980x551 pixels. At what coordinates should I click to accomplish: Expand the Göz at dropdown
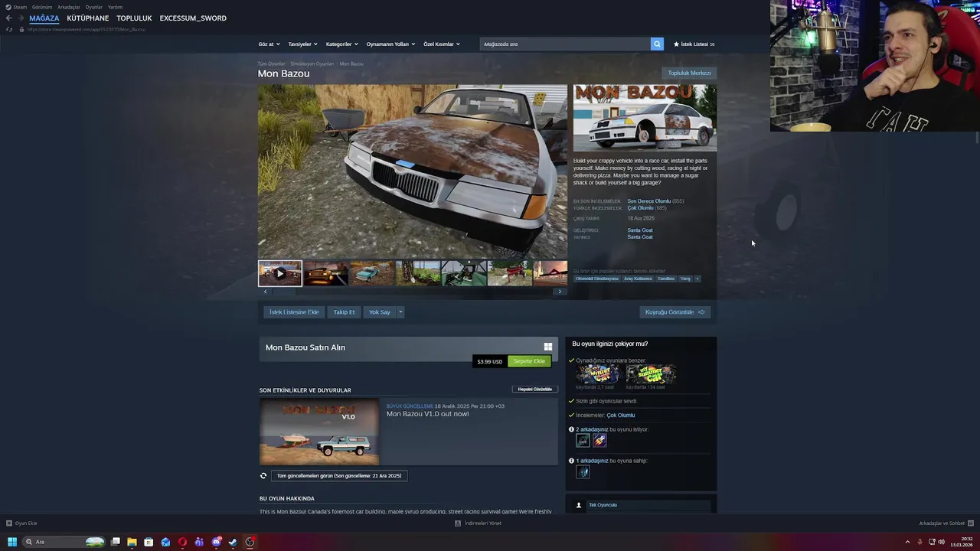tap(269, 44)
